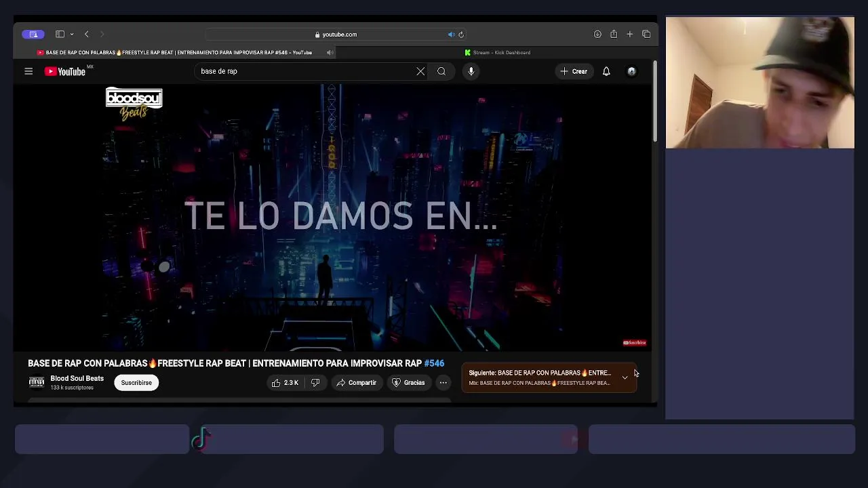Viewport: 868px width, 488px height.
Task: Reload the page in Safari
Action: (x=461, y=35)
